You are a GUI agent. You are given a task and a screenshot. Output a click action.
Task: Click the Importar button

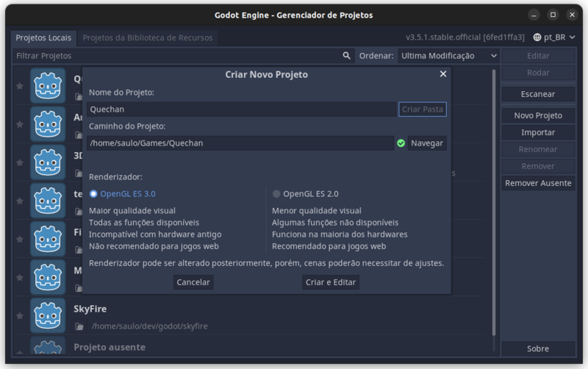point(538,132)
